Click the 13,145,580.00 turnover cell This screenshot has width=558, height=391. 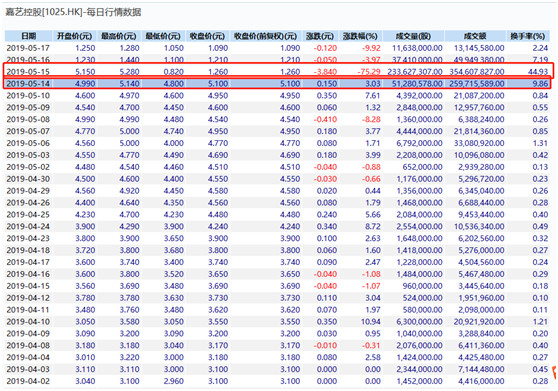click(479, 48)
